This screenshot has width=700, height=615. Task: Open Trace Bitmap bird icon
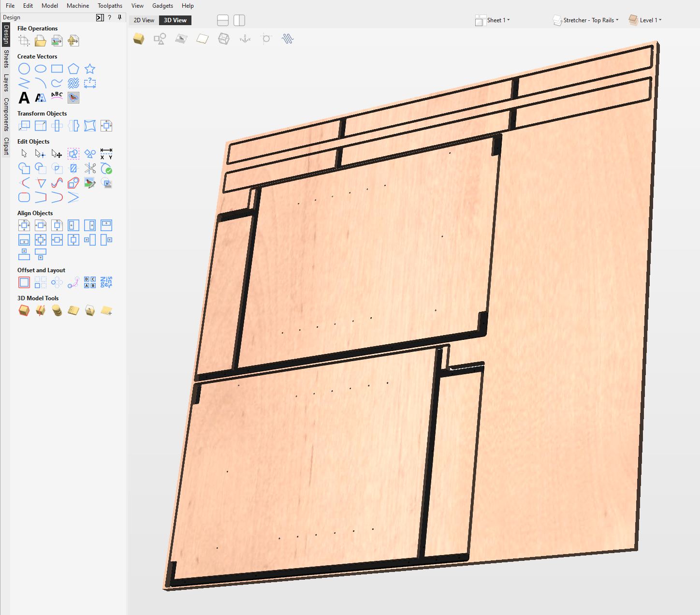point(73,98)
